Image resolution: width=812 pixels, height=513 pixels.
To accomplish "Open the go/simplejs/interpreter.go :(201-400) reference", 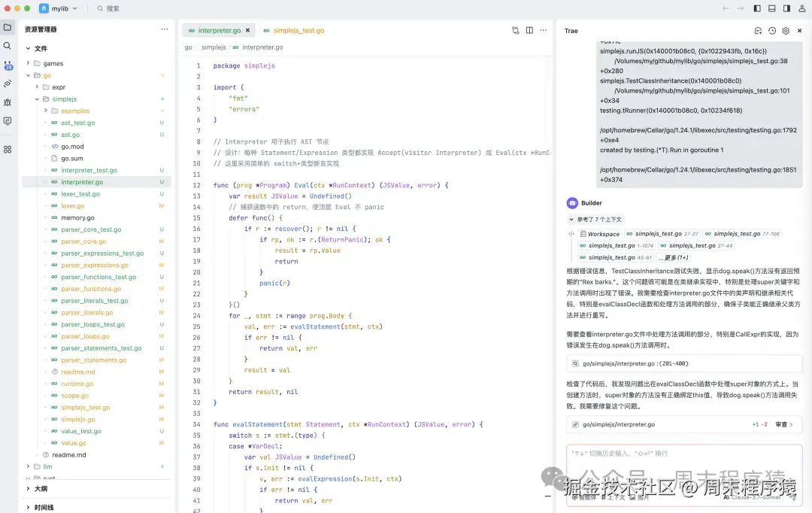I will click(683, 364).
